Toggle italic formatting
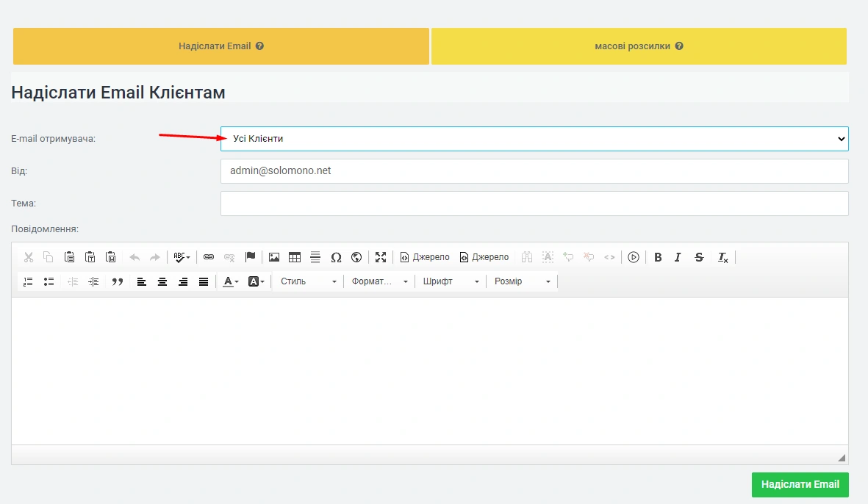Image resolution: width=868 pixels, height=504 pixels. [678, 257]
